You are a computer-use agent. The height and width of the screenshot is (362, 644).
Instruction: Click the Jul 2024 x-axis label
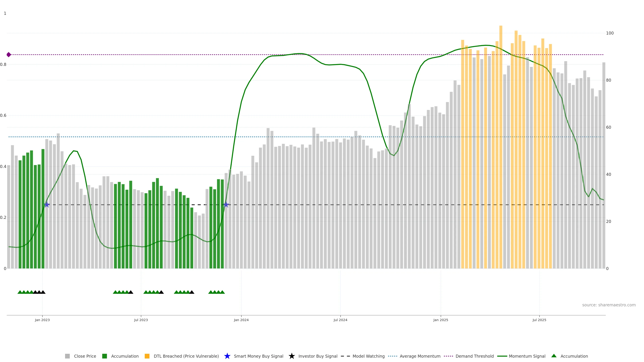tap(340, 320)
